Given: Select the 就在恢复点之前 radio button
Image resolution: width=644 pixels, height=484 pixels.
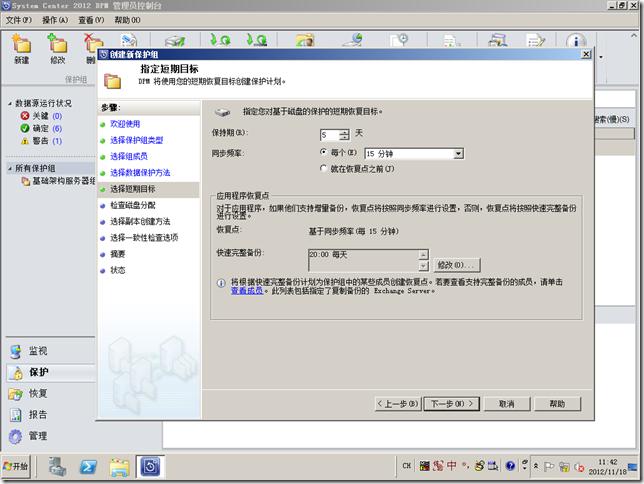Looking at the screenshot, I should 323,168.
